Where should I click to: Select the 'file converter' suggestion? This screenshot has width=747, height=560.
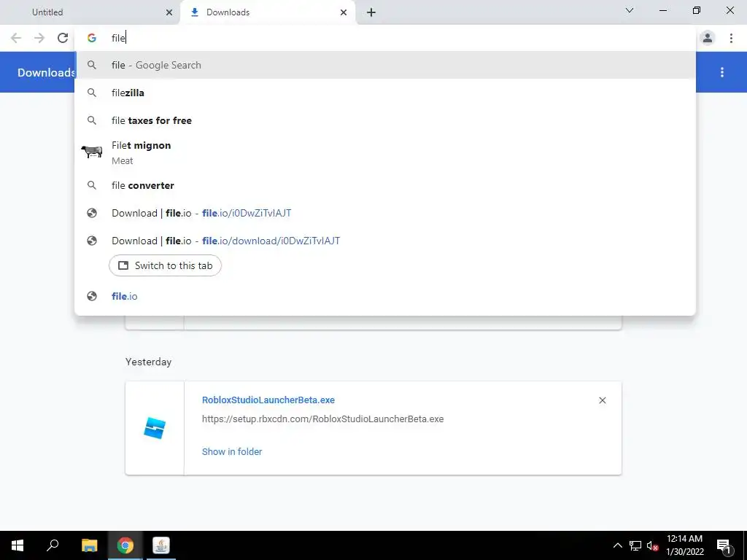(385, 185)
